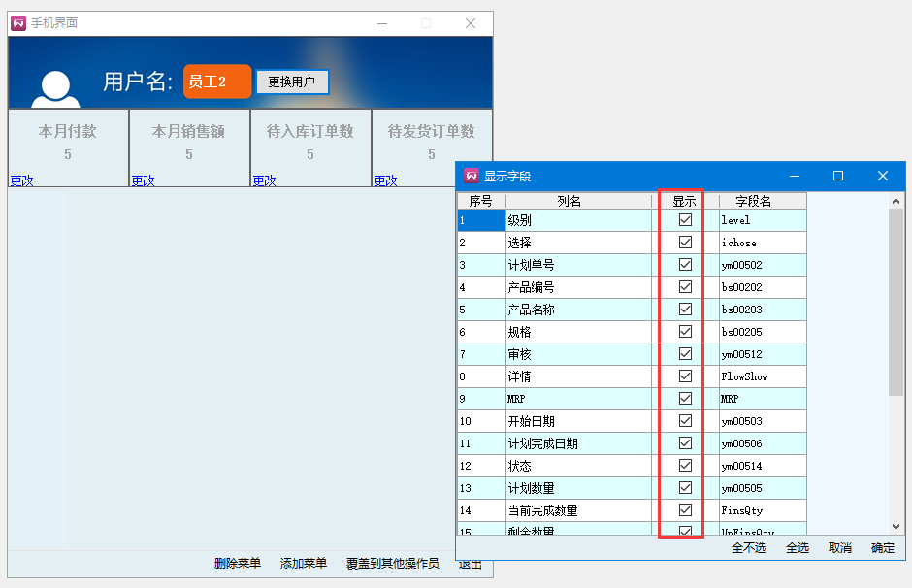Click the user avatar icon
This screenshot has height=588, width=912.
[x=55, y=89]
